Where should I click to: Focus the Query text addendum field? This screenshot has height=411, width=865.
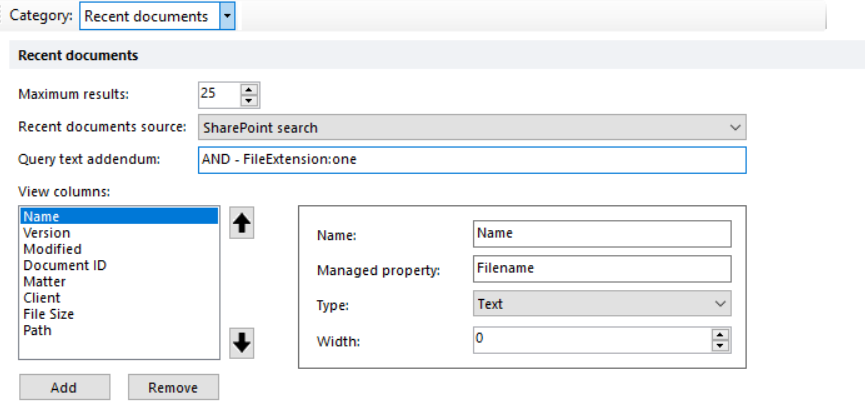472,160
